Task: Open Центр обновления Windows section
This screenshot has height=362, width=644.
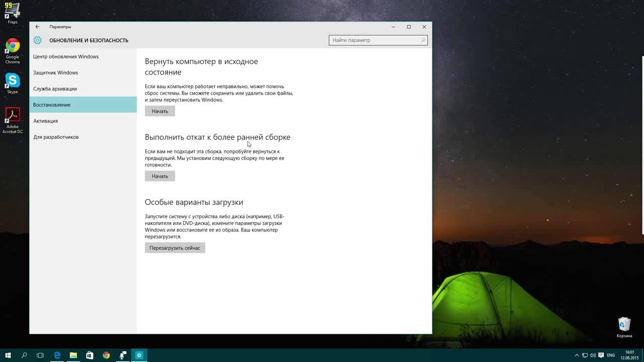Action: point(83,56)
